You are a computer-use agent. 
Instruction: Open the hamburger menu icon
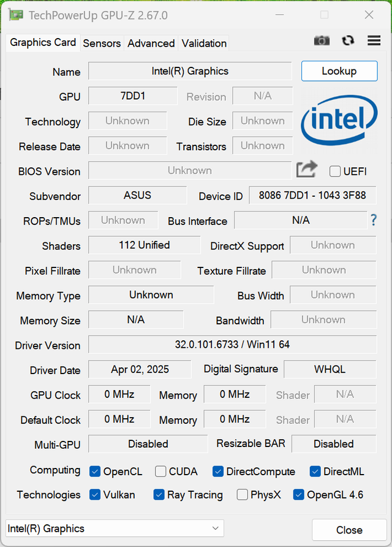[x=374, y=40]
